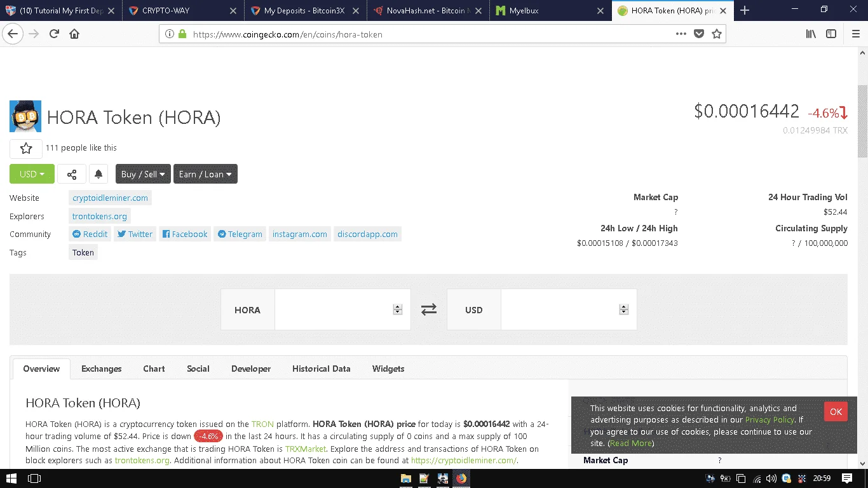
Task: Close the CRYPTO-WAY tab
Action: pos(233,11)
